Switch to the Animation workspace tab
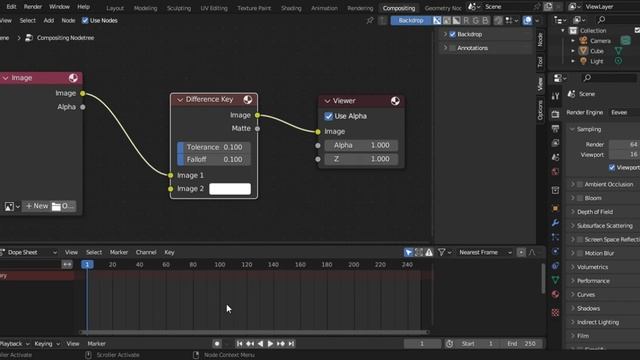Image resolution: width=640 pixels, height=360 pixels. click(x=324, y=8)
